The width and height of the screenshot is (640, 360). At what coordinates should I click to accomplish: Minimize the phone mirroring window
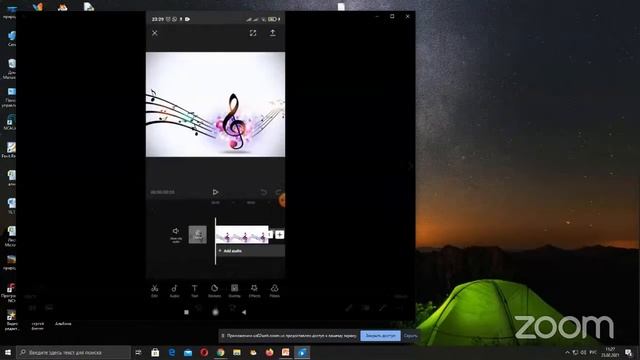pos(377,16)
